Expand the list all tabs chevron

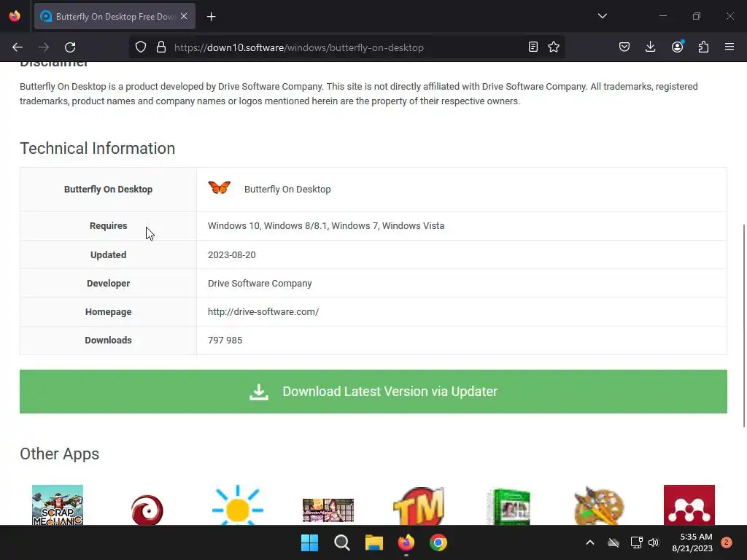(x=602, y=16)
